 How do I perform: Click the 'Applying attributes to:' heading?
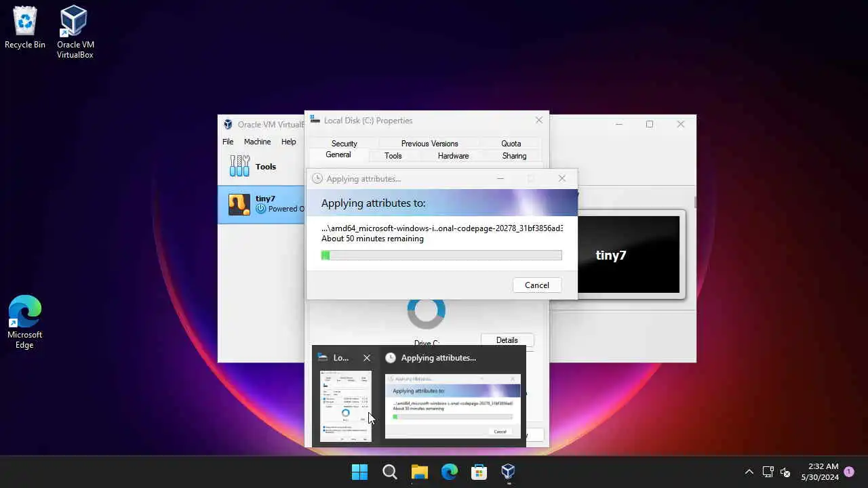(x=373, y=203)
